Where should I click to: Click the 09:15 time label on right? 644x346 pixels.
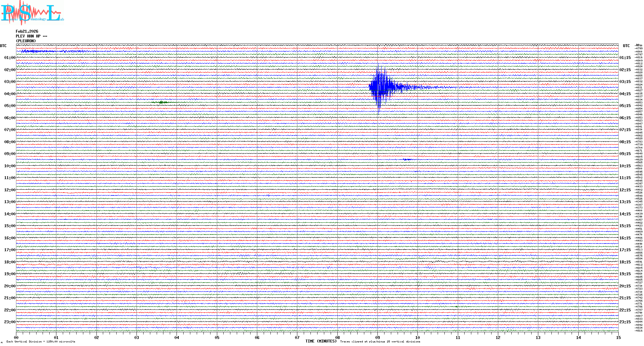pyautogui.click(x=625, y=154)
